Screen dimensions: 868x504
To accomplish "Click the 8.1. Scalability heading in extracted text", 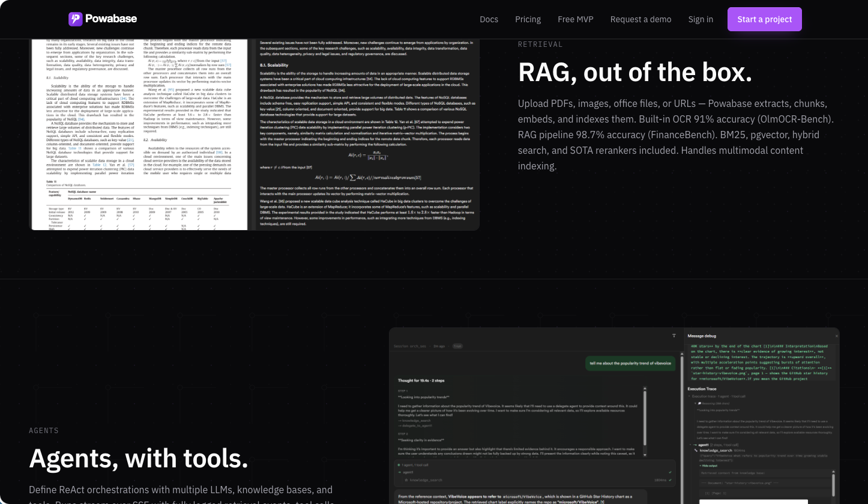I will 274,65.
